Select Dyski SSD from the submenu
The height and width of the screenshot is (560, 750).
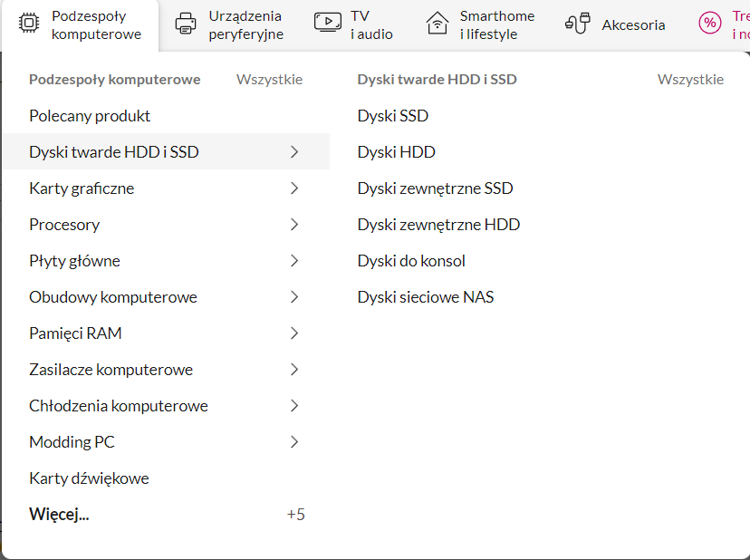click(393, 116)
